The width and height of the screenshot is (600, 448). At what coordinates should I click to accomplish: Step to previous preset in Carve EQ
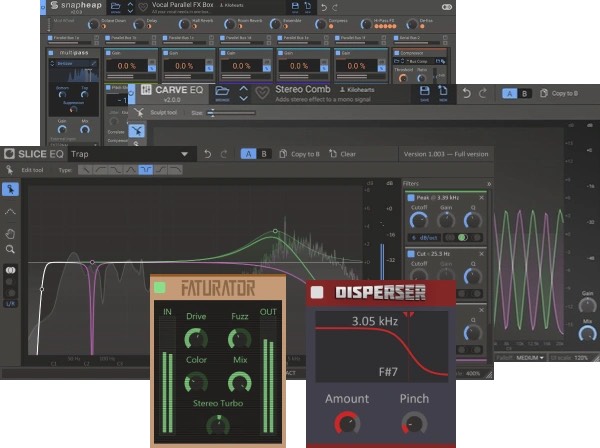click(x=243, y=89)
